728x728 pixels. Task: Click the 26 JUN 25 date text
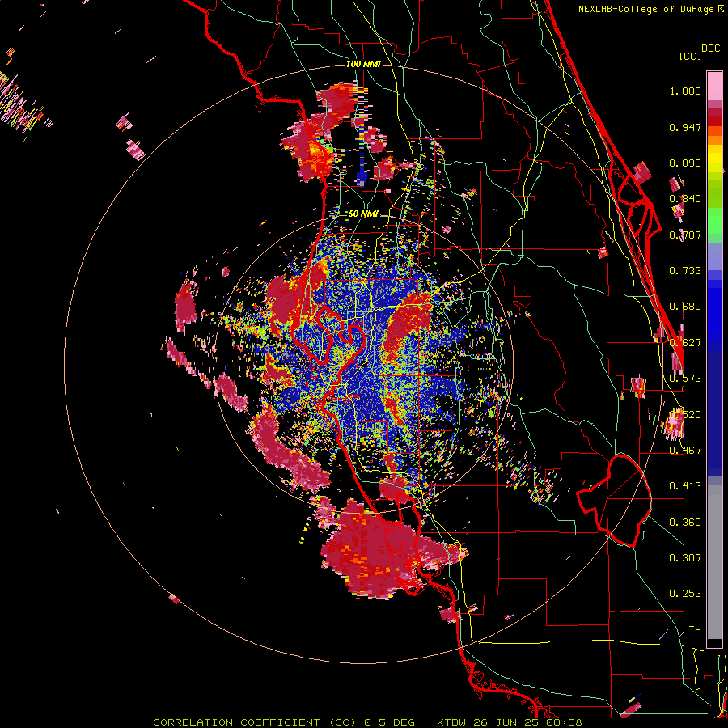point(507,722)
